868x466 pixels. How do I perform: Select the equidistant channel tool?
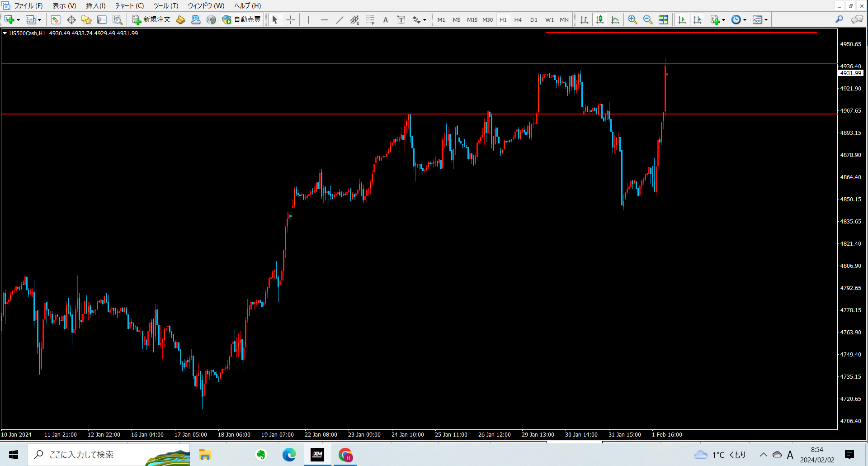(x=355, y=19)
